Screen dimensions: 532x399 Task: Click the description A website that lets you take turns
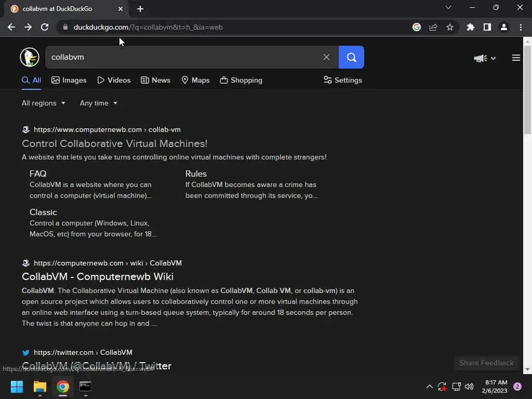pyautogui.click(x=174, y=157)
